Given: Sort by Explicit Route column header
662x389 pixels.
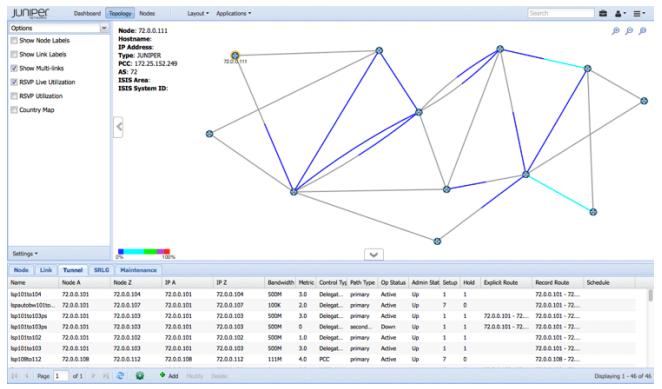Looking at the screenshot, I should (507, 283).
